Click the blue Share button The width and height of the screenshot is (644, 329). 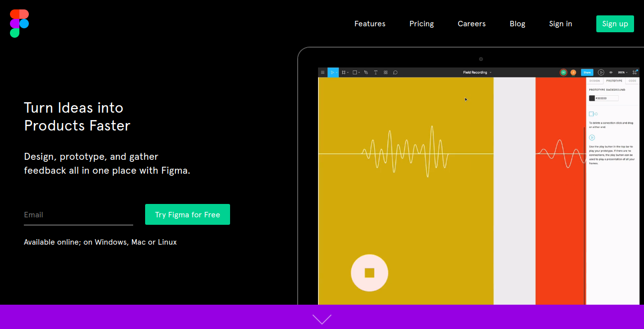point(587,72)
